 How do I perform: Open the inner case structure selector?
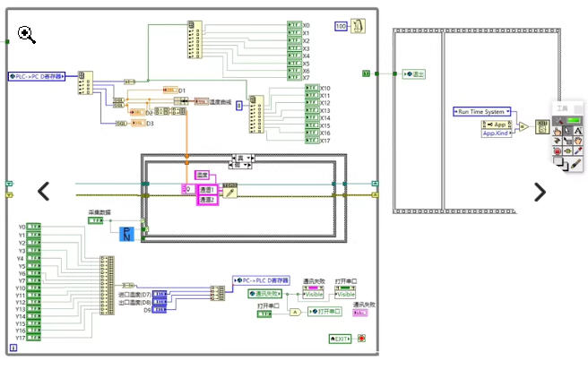click(x=240, y=165)
